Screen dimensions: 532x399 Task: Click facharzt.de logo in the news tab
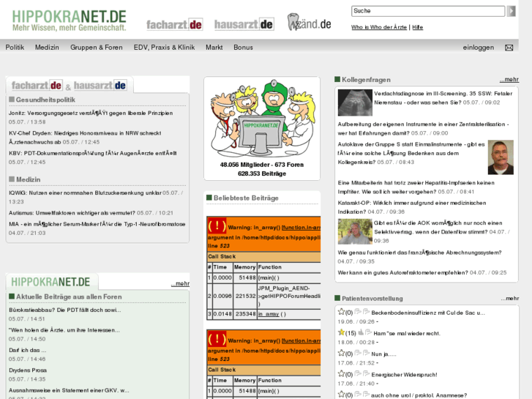tap(37, 85)
